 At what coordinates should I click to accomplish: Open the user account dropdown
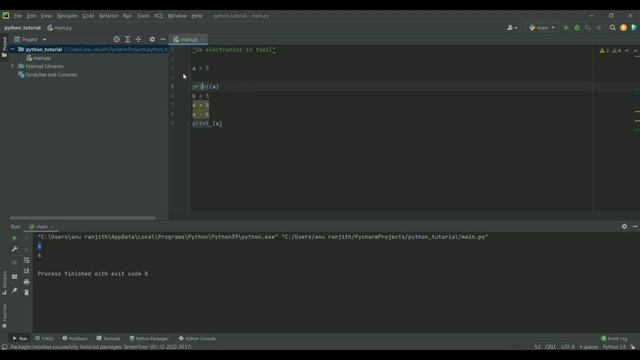click(x=512, y=28)
